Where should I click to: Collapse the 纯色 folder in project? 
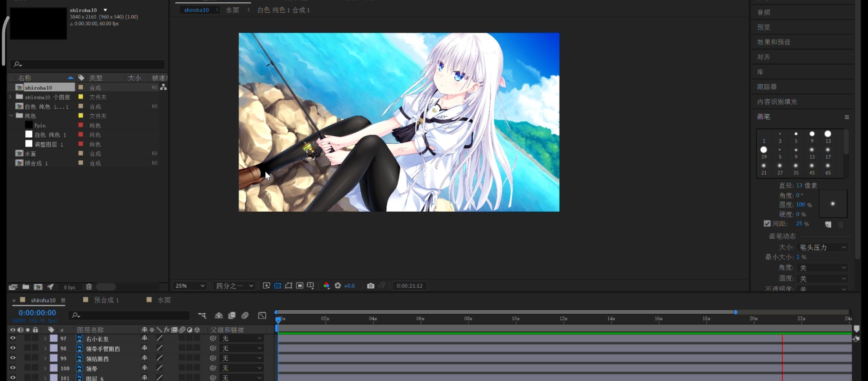coord(11,115)
